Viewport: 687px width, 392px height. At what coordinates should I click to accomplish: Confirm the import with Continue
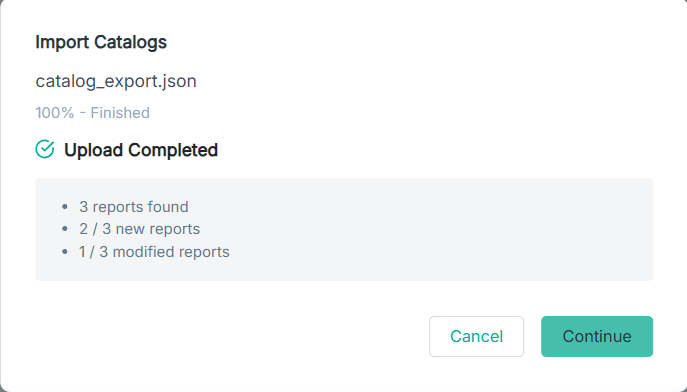[x=597, y=336]
